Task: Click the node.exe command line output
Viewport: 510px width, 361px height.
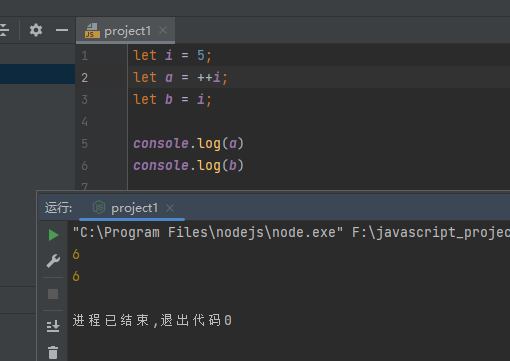Action: [291, 232]
